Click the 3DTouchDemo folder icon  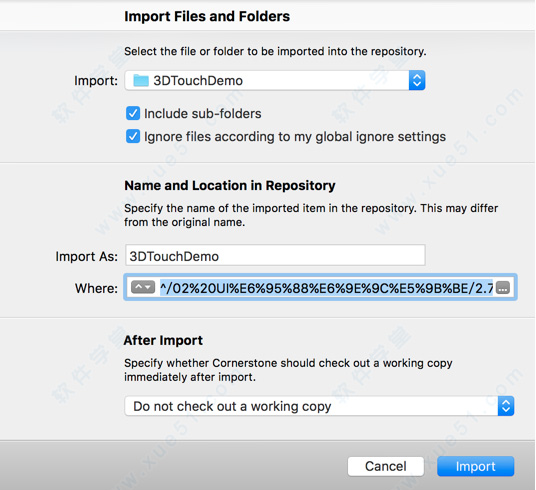[x=140, y=81]
